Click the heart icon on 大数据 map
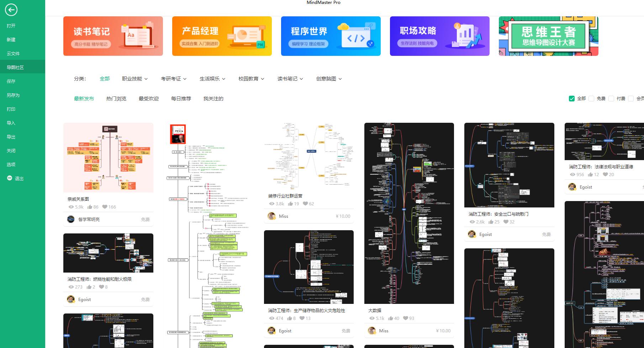 [406, 318]
